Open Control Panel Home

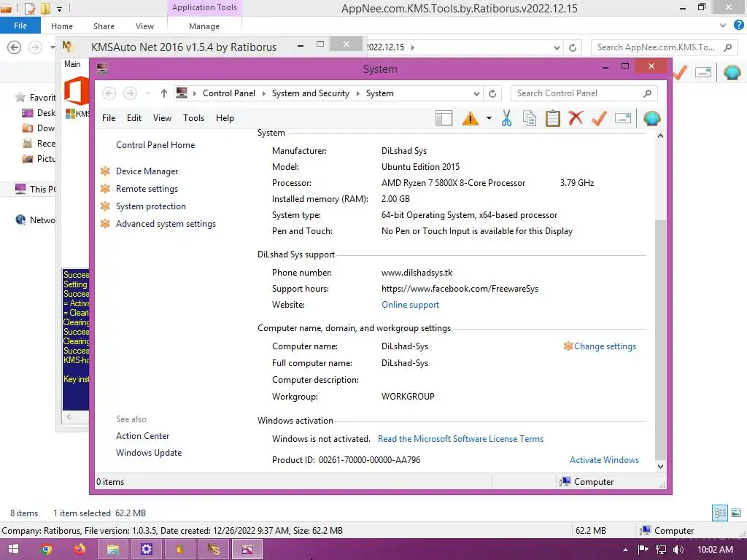tap(155, 145)
